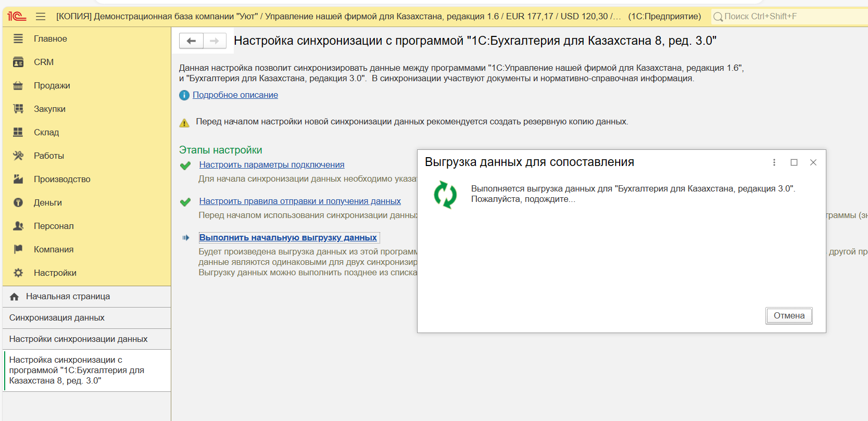Click the Выполнить начальную выгрузку данных link
The height and width of the screenshot is (421, 868).
(288, 237)
